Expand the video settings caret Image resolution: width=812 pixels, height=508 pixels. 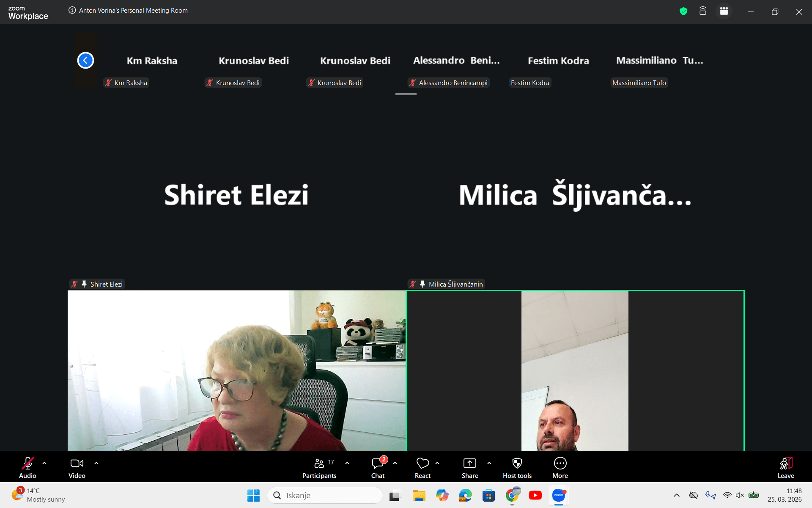coord(96,463)
